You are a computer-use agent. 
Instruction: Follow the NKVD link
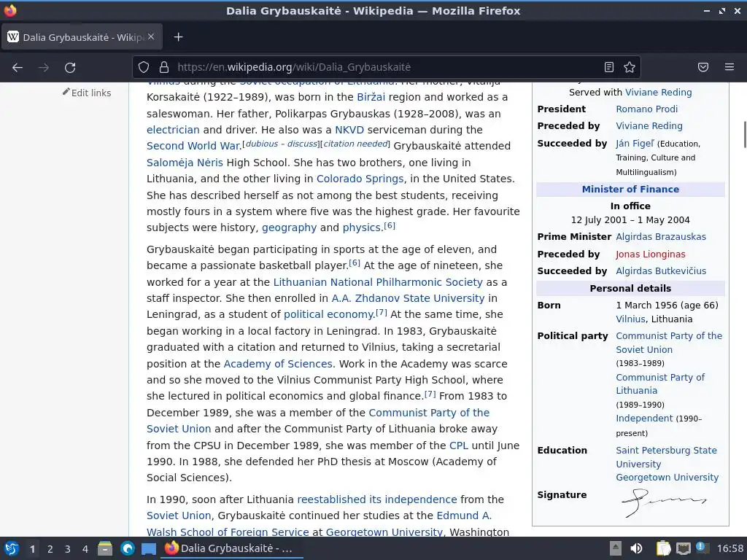coord(349,130)
